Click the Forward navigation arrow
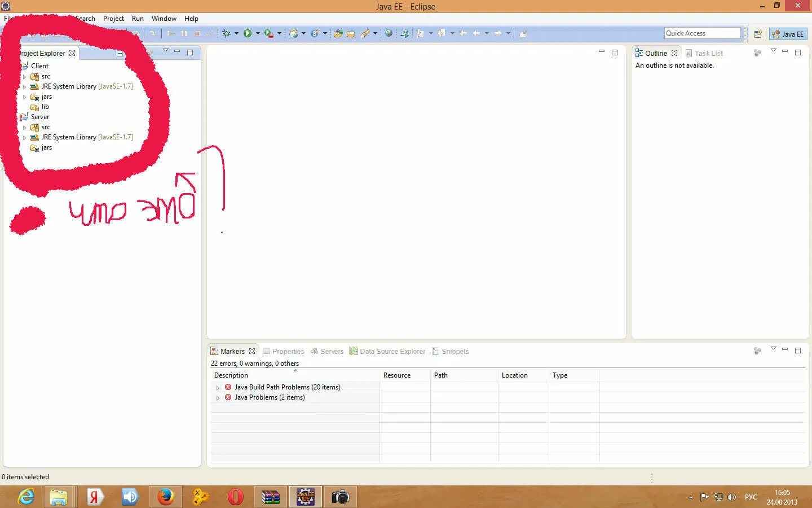The height and width of the screenshot is (508, 812). click(498, 33)
